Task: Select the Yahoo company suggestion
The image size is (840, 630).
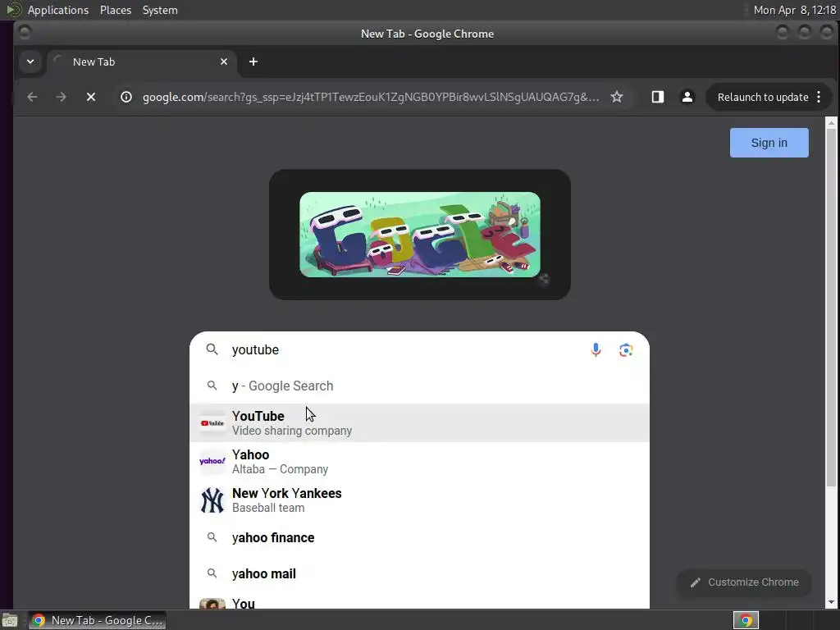Action: click(419, 462)
